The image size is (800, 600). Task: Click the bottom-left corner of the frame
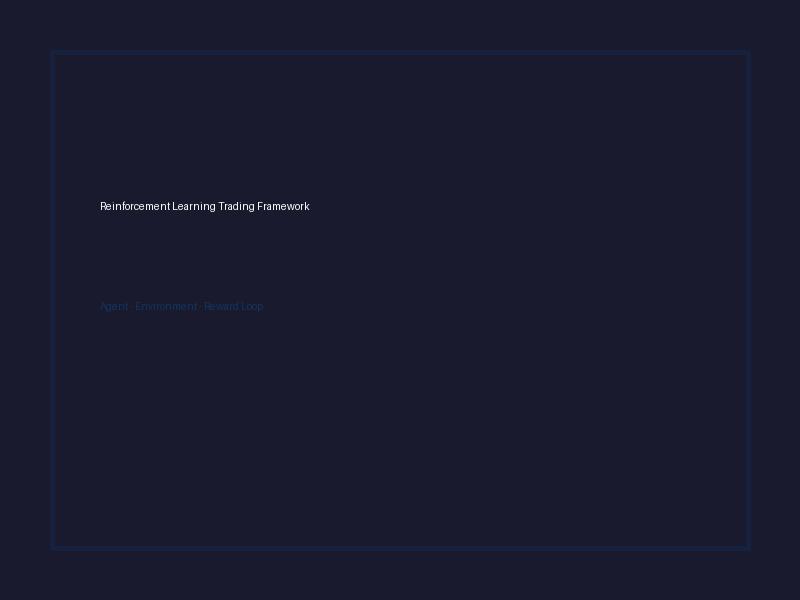(x=54, y=548)
